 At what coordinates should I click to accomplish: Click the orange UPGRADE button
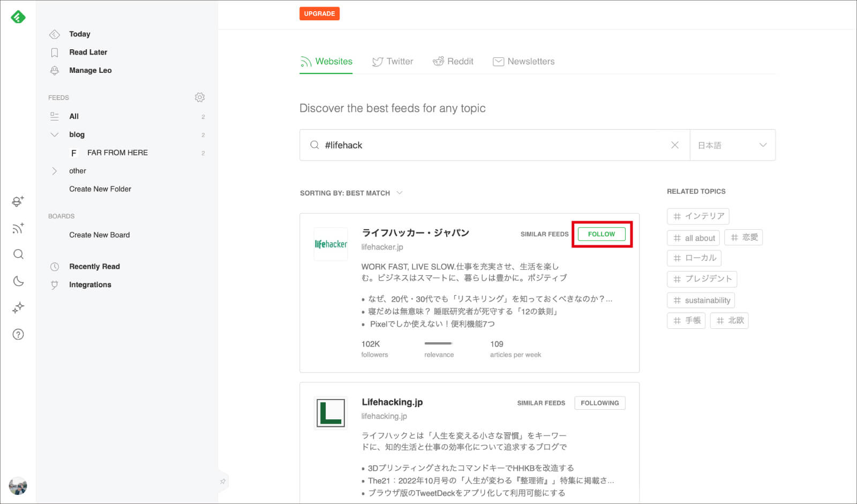coord(319,13)
